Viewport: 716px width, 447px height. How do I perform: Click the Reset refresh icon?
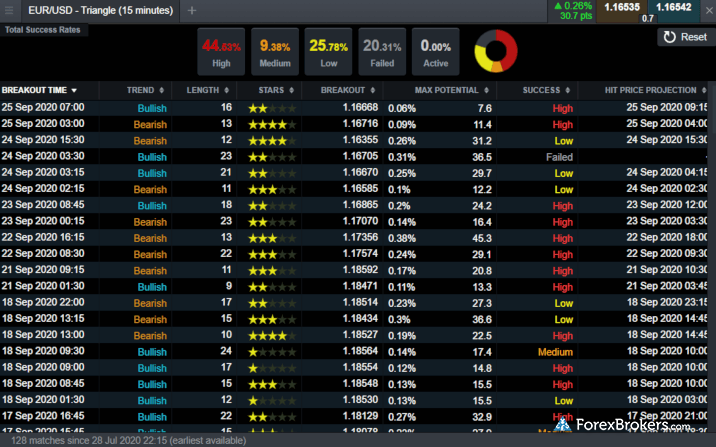[668, 37]
